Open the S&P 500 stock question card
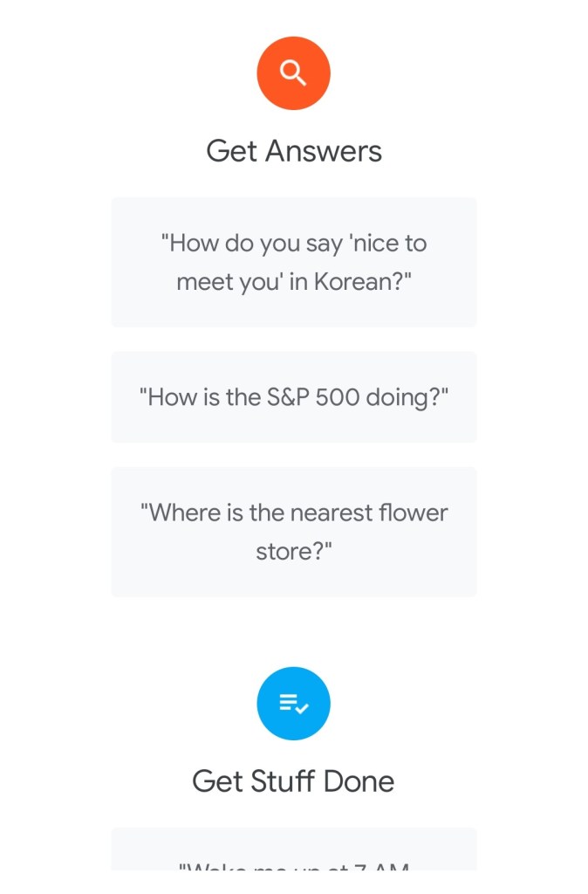Screen dimensions: 588x894 point(293,397)
